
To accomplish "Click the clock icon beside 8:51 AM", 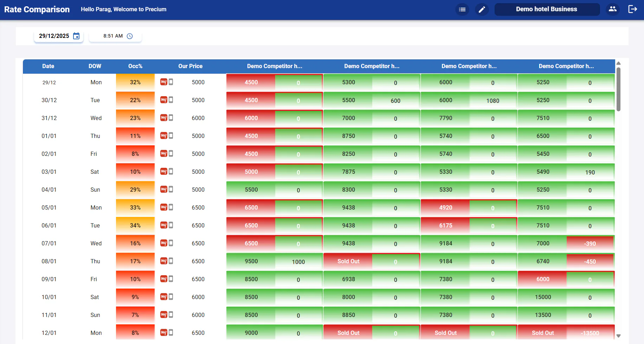I will point(130,36).
